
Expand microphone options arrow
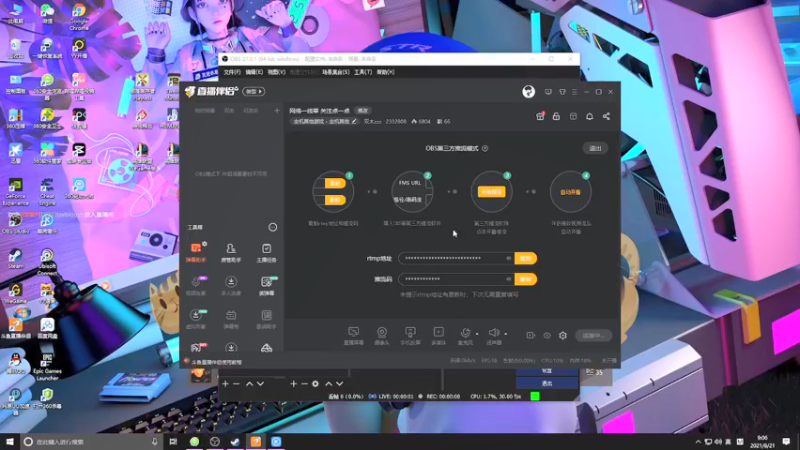click(477, 334)
